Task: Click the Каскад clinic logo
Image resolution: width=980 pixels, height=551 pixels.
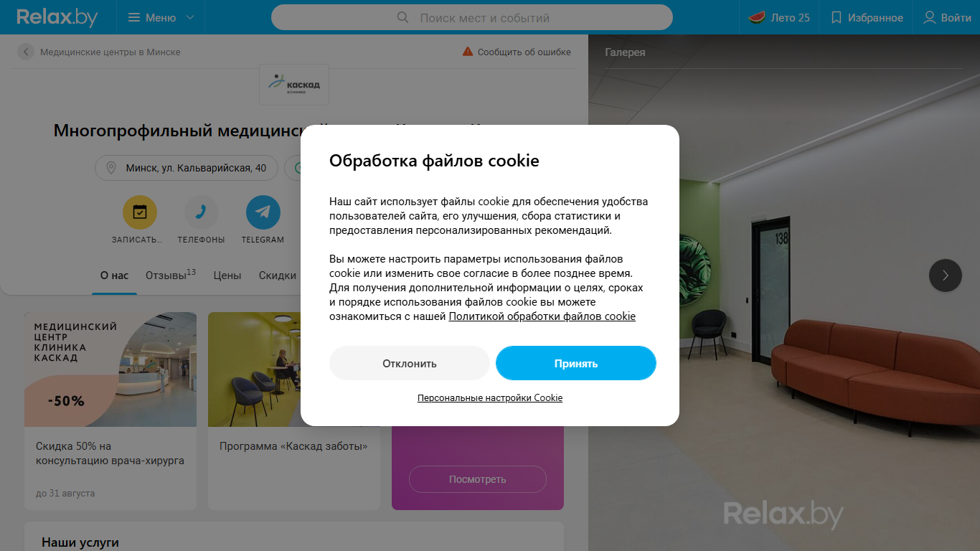Action: pos(294,85)
